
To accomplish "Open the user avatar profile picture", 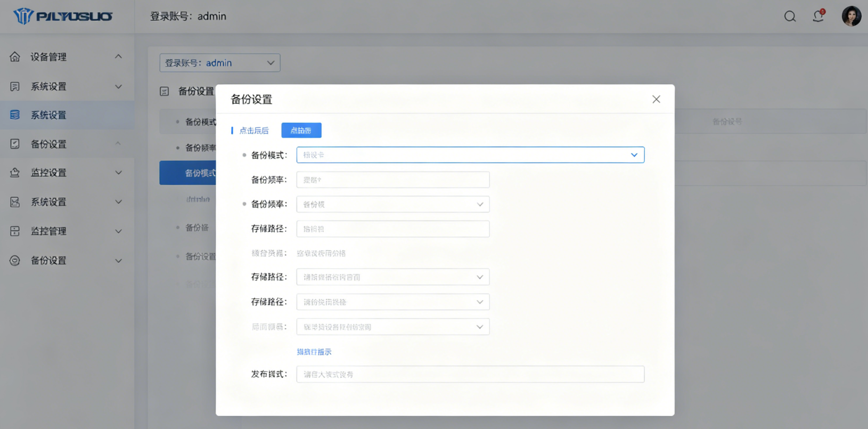I will click(x=851, y=16).
